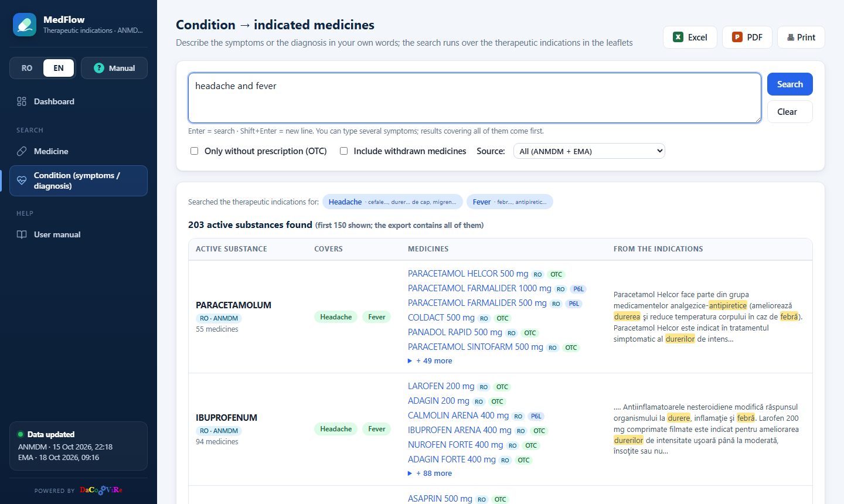Viewport: 844px width, 504px height.
Task: Click the symptoms search text box
Action: click(475, 98)
